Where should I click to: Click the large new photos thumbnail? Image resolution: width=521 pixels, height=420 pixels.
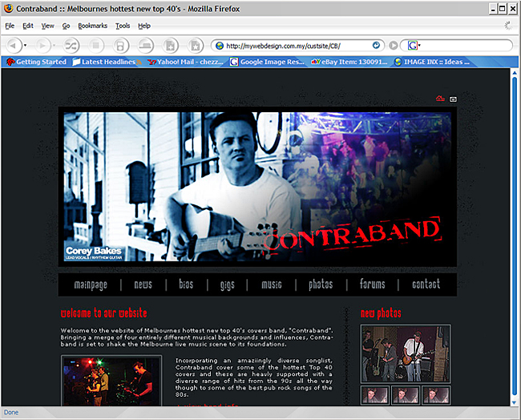[x=405, y=353]
